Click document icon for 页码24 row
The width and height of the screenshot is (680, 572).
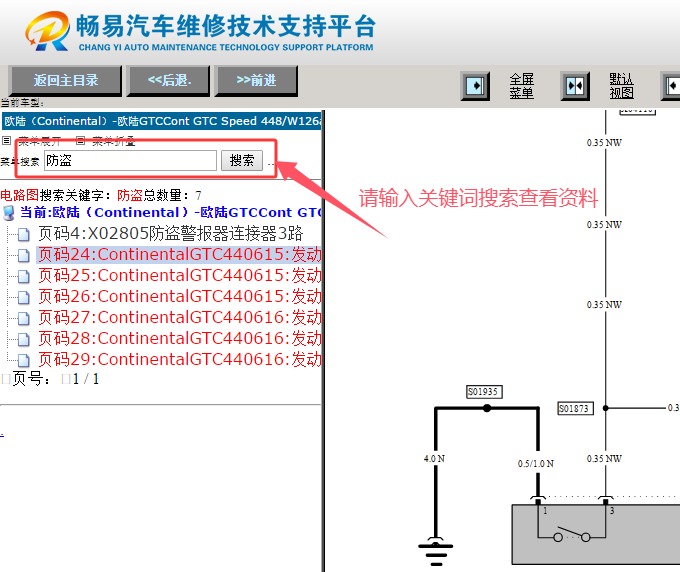pyautogui.click(x=23, y=255)
